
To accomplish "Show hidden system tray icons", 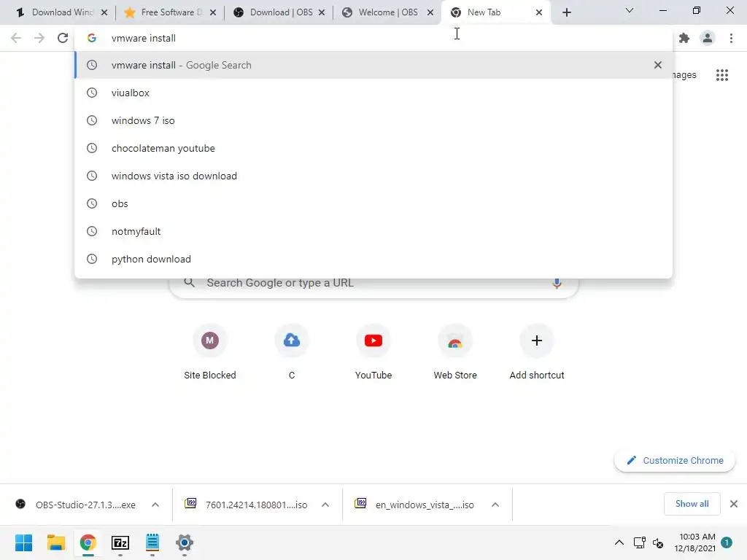I will (x=619, y=542).
